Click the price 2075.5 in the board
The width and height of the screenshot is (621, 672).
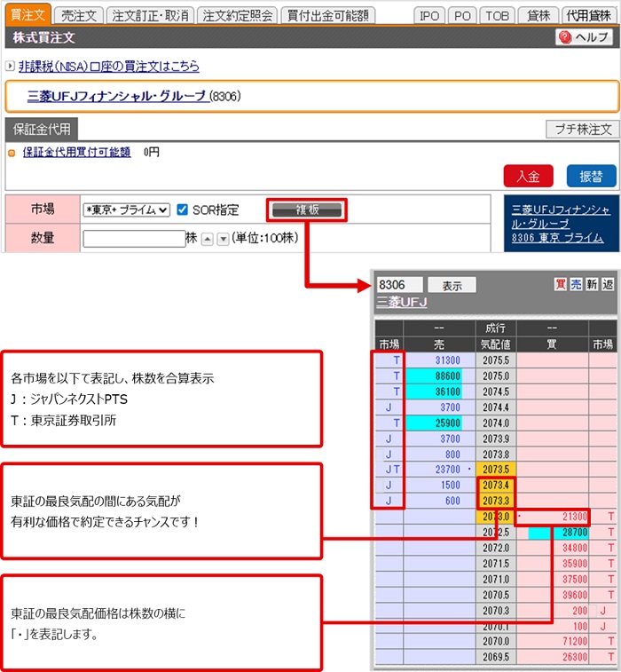(496, 360)
